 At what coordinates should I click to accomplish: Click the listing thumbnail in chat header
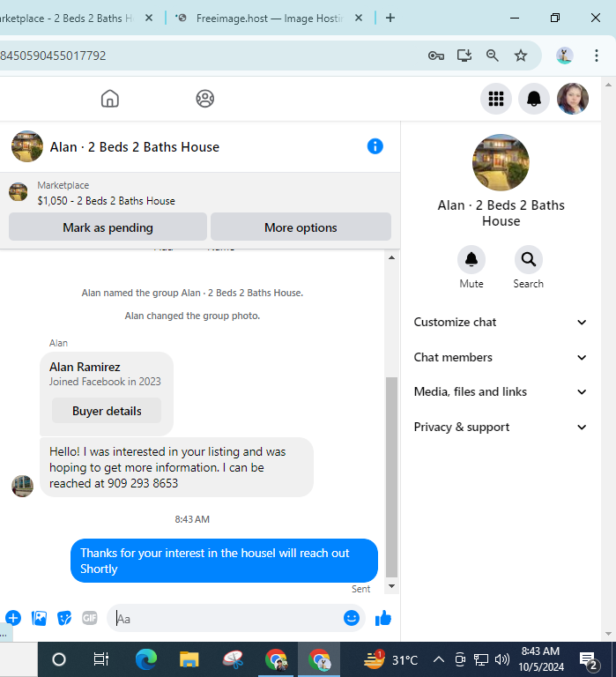(x=27, y=146)
